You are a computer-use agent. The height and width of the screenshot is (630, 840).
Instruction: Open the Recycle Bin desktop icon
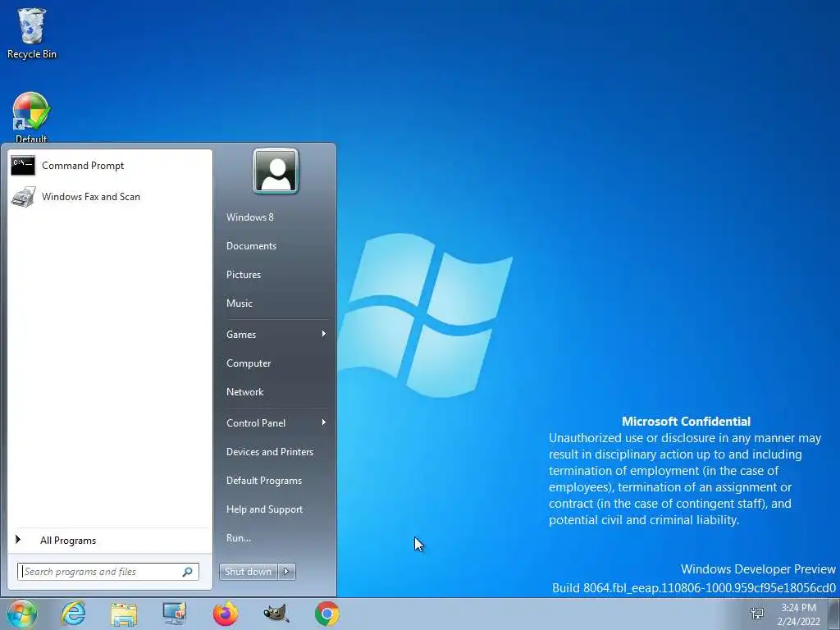32,33
